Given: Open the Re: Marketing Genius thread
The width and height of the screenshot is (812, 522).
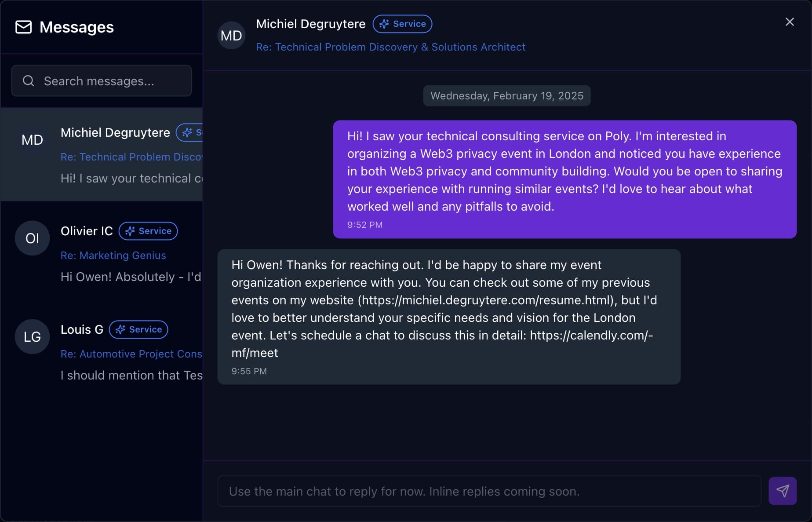Looking at the screenshot, I should (x=113, y=255).
